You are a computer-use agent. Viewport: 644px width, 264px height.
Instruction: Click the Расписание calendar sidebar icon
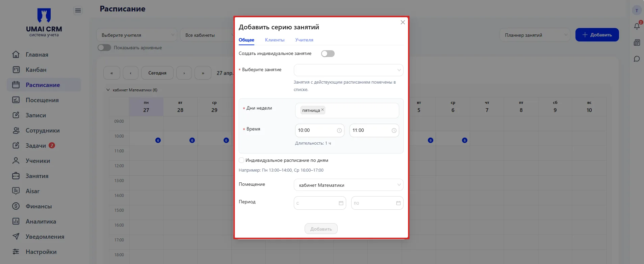click(16, 85)
